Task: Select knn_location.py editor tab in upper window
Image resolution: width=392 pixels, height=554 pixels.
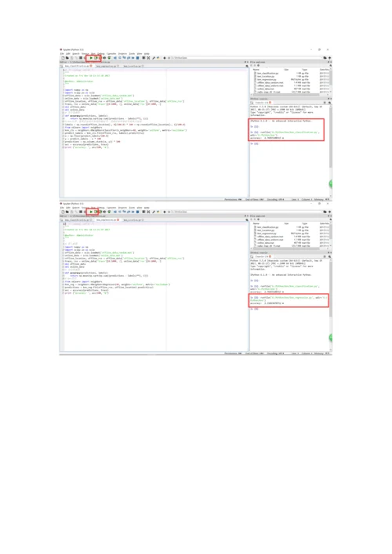Action: pyautogui.click(x=133, y=66)
